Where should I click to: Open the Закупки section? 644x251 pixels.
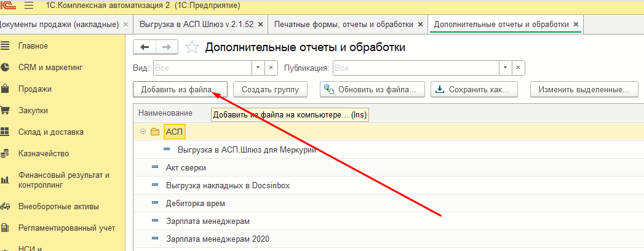click(x=33, y=111)
